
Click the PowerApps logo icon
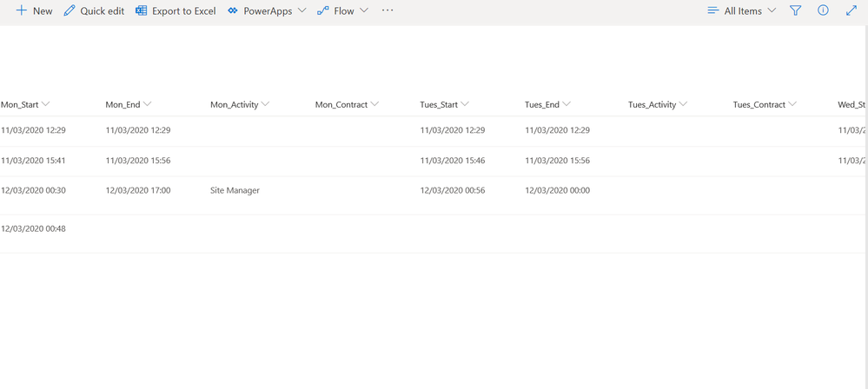coord(233,10)
